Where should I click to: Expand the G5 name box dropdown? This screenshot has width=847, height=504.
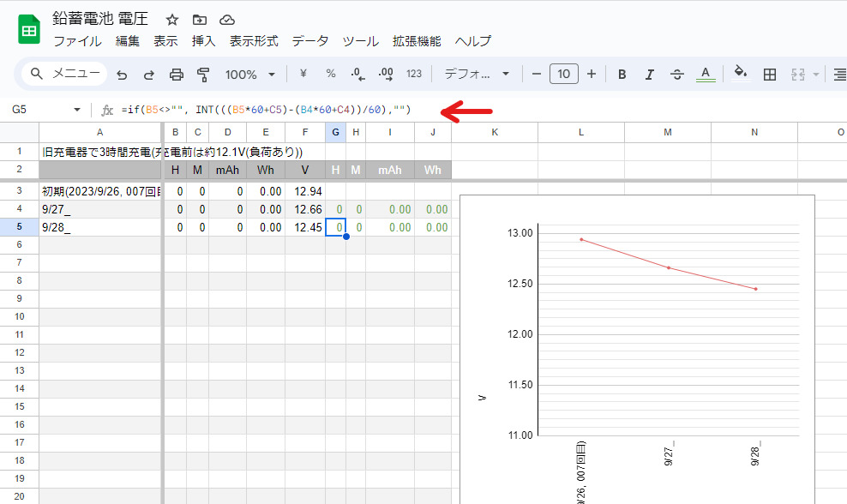click(x=77, y=110)
